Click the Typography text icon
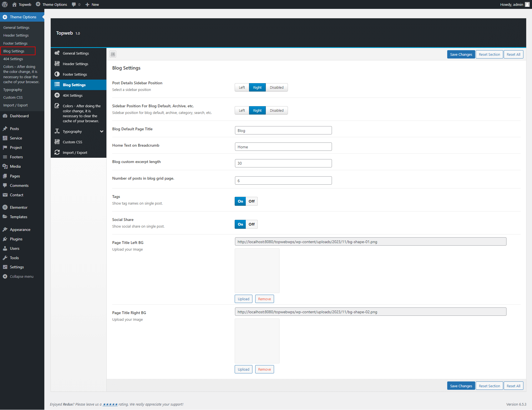This screenshot has height=410, width=532. tap(57, 131)
